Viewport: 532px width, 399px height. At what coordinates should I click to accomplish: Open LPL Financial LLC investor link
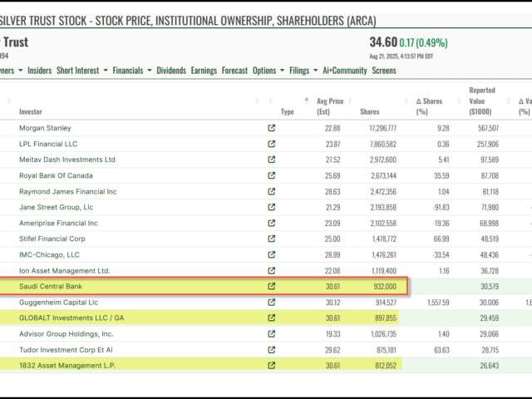48,144
